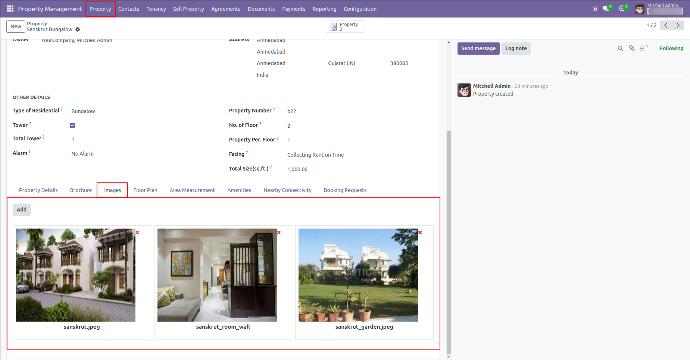Image resolution: width=690 pixels, height=360 pixels.
Task: Open the attachments paperclip icon
Action: coord(631,48)
